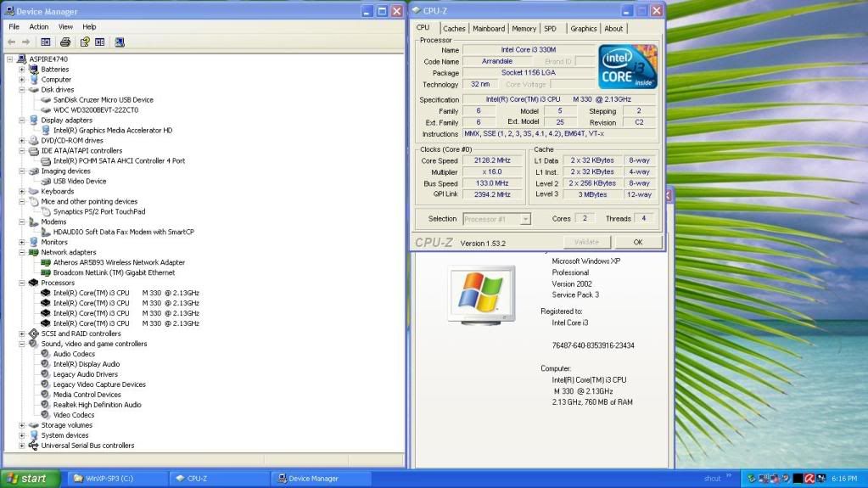Viewport: 868px width, 488px height.
Task: Click the Intel Core i3 logo in CPU-Z
Action: tap(628, 66)
